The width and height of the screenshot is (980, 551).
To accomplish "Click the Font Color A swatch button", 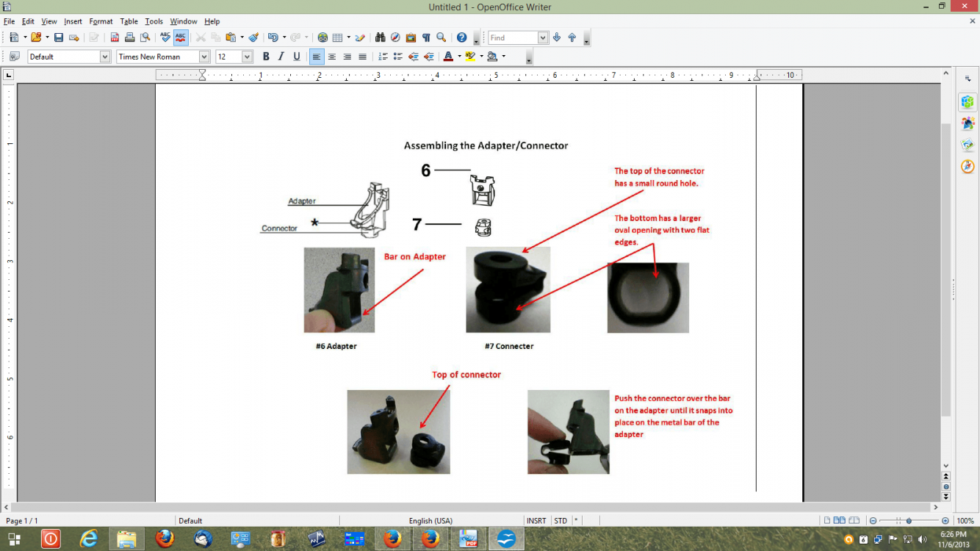I will click(x=448, y=57).
